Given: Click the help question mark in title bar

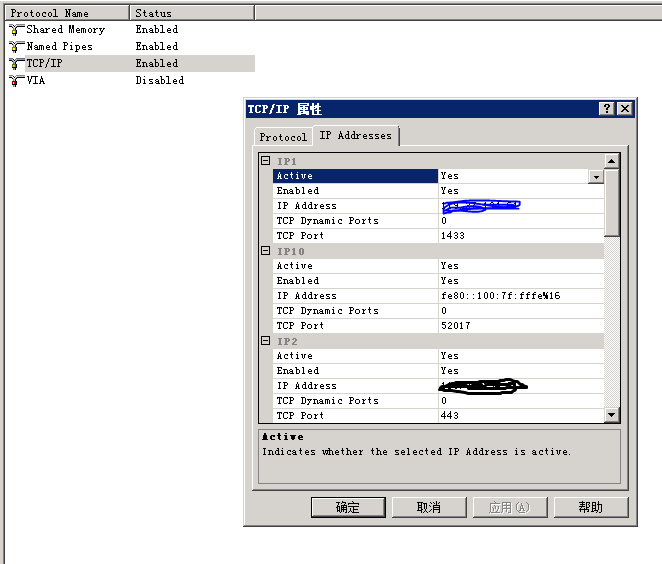Looking at the screenshot, I should pyautogui.click(x=607, y=109).
